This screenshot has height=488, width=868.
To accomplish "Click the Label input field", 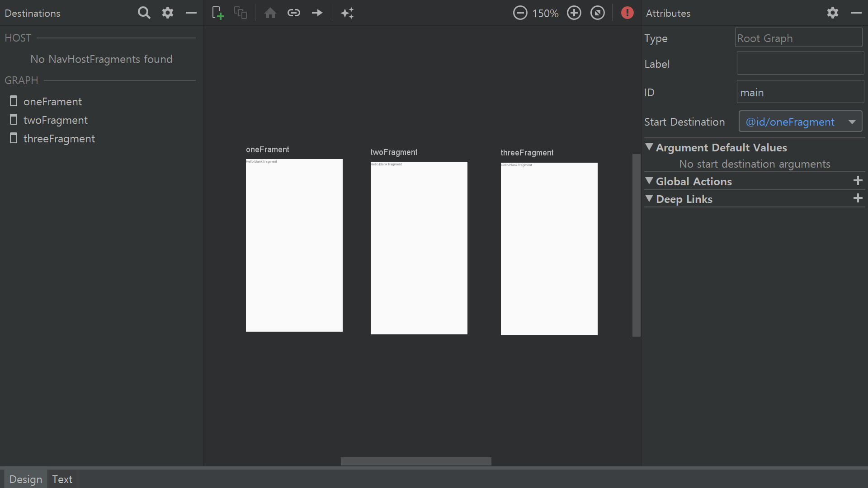I will (800, 63).
